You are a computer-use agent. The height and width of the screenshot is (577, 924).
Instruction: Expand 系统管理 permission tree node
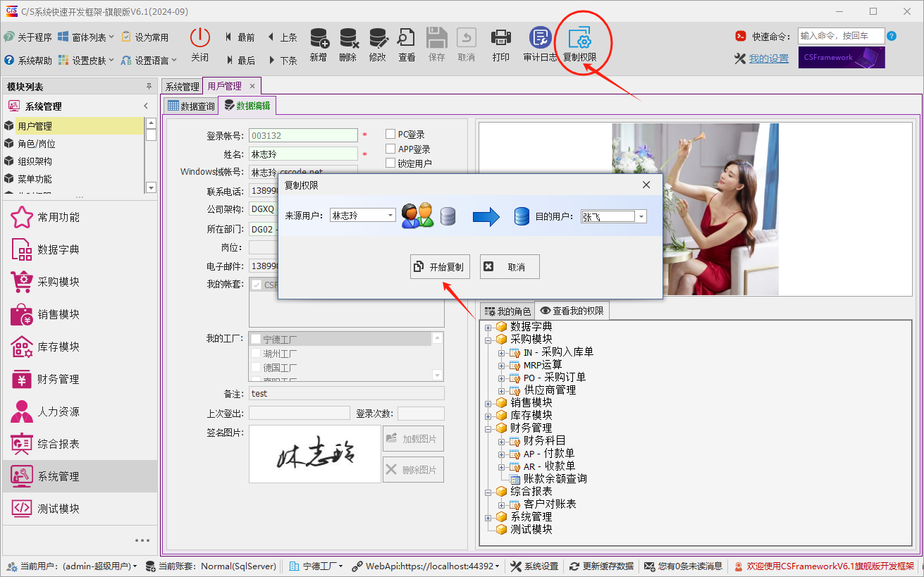point(488,517)
